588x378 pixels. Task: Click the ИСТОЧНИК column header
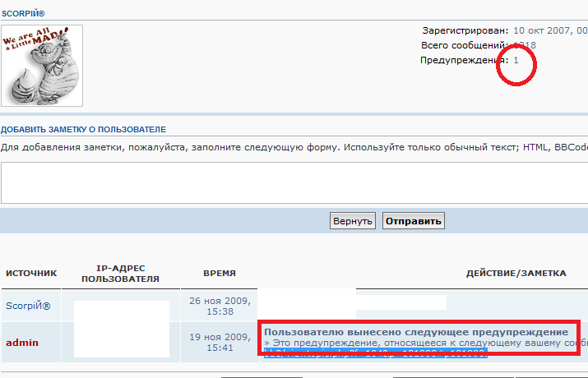click(31, 273)
